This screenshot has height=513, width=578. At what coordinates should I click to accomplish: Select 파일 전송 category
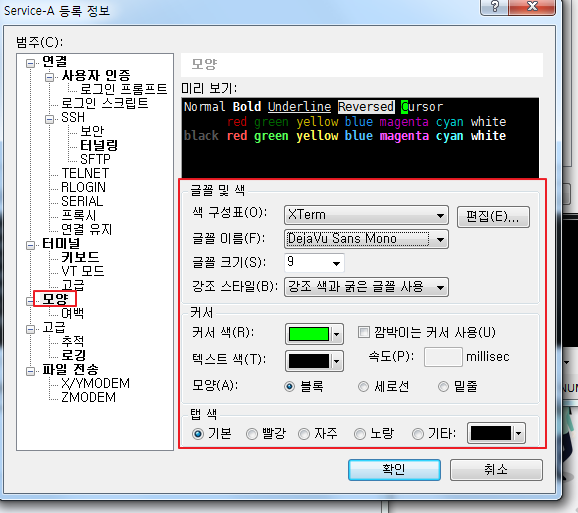70,369
